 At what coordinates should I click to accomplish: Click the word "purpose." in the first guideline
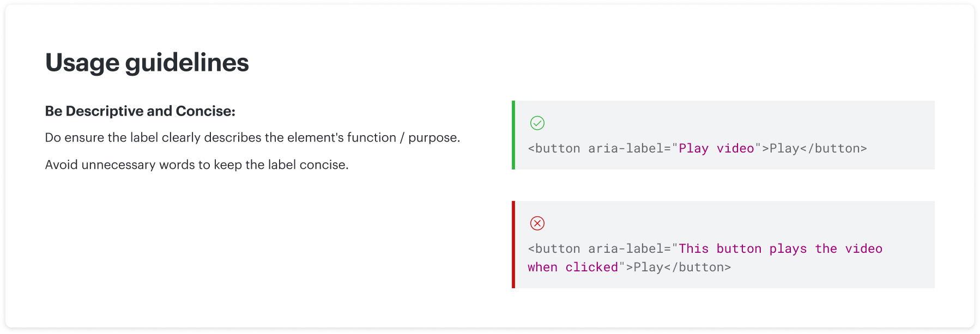pyautogui.click(x=434, y=138)
